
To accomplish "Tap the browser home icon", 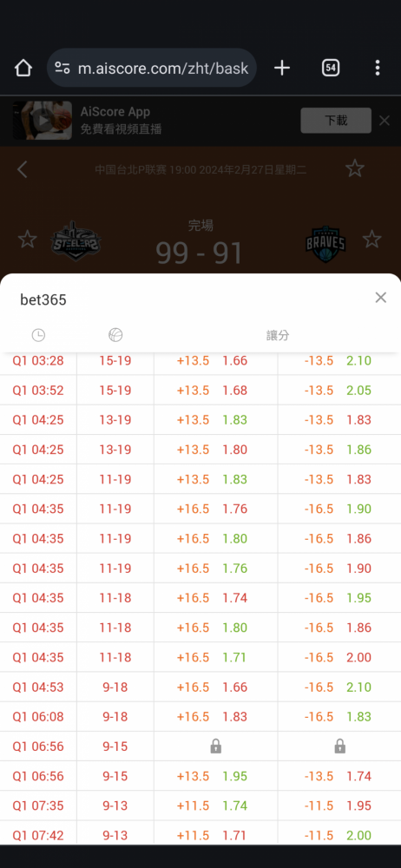I will tap(23, 68).
